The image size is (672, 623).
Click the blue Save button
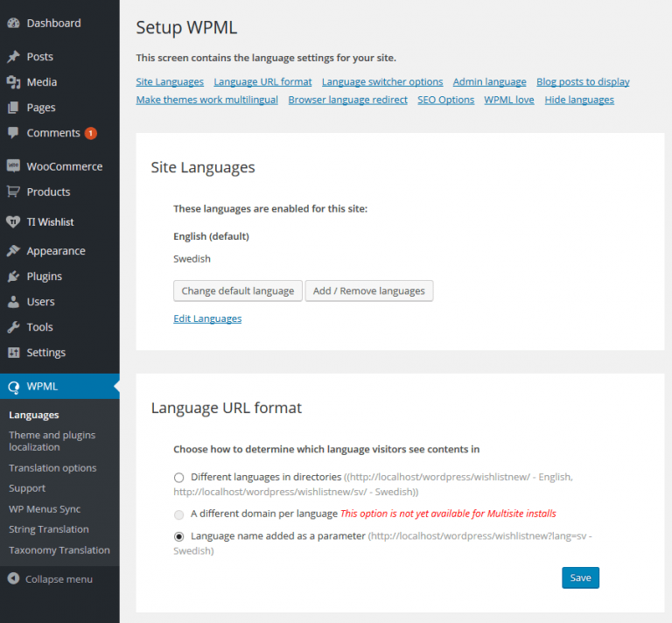tap(580, 578)
